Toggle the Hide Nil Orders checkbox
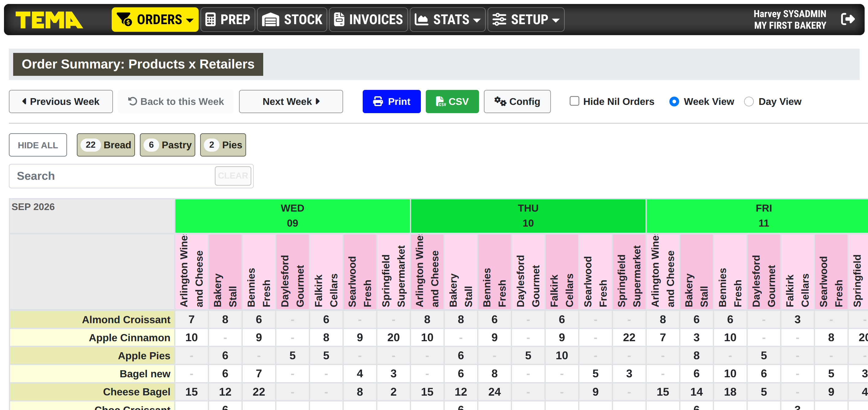 click(x=574, y=101)
